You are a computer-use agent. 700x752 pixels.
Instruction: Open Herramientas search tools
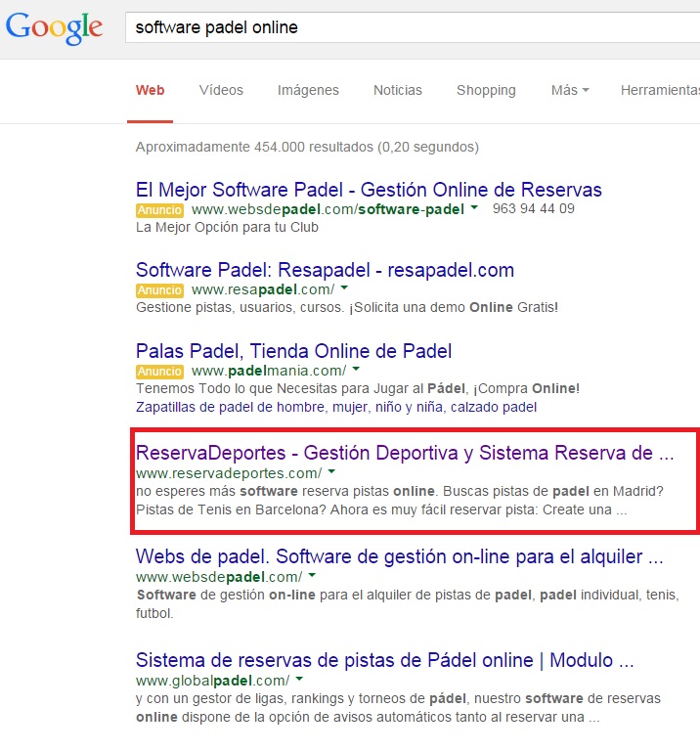click(659, 90)
